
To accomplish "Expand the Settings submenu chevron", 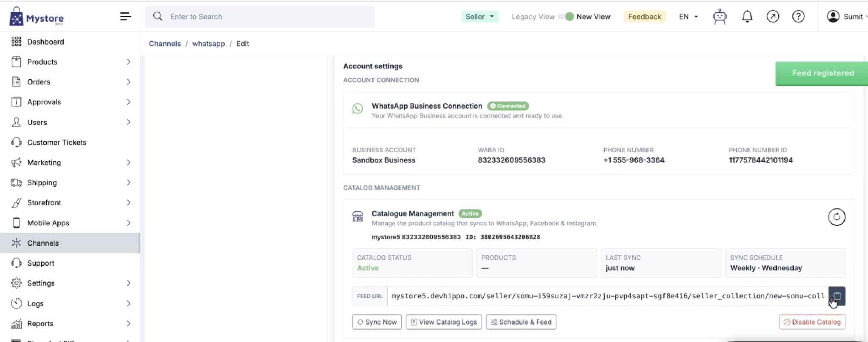I will (129, 283).
